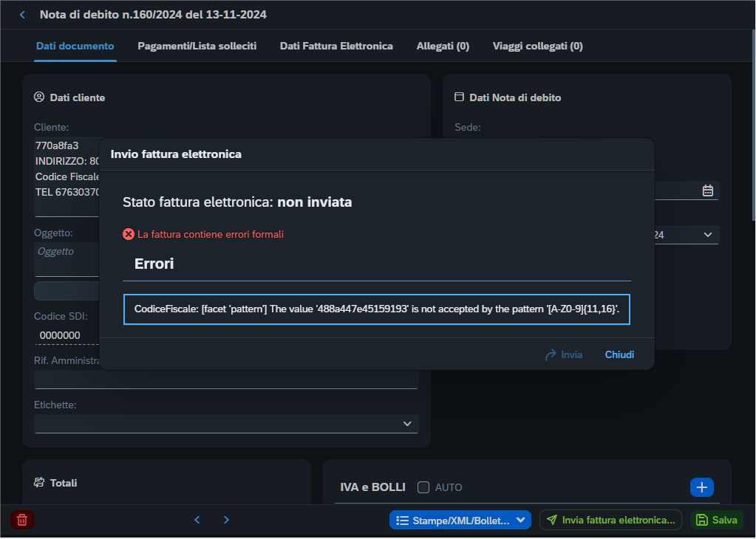Click the Oggetto text area
Screen dimensions: 756x539
click(x=67, y=259)
